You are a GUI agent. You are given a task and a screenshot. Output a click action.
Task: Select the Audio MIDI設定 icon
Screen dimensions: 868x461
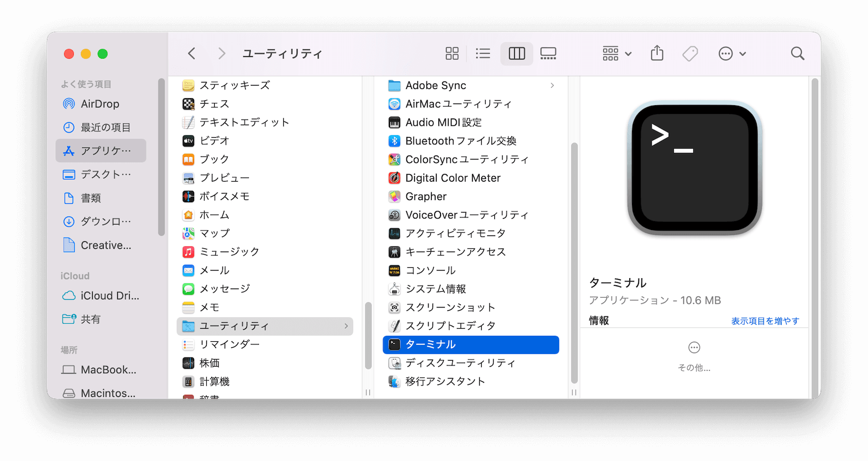(394, 122)
